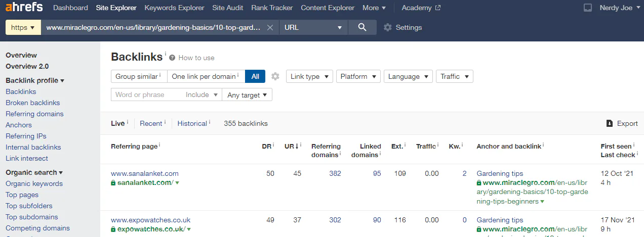Viewport: 644px width, 237px height.
Task: Click the 302 referring domains value
Action: pyautogui.click(x=335, y=220)
